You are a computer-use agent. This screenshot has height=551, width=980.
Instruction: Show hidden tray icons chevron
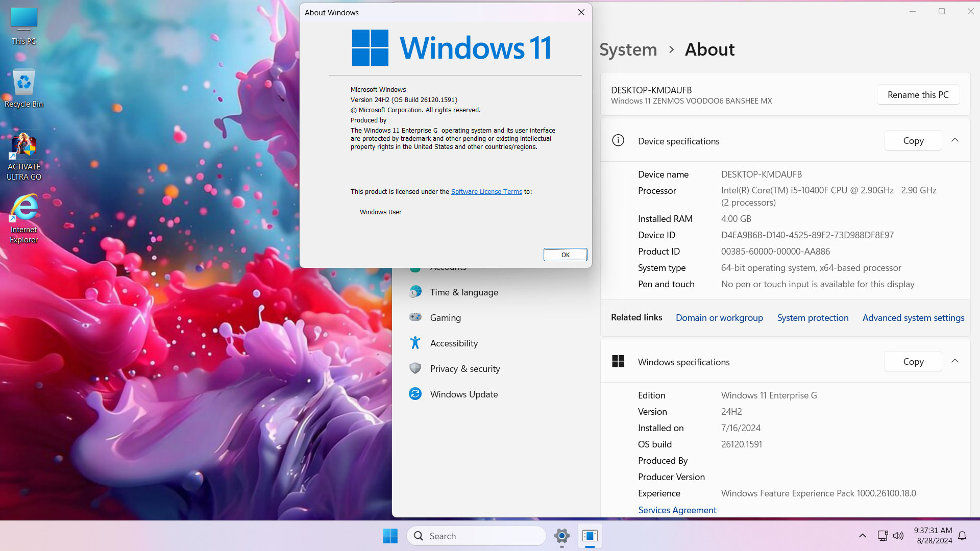pos(863,536)
